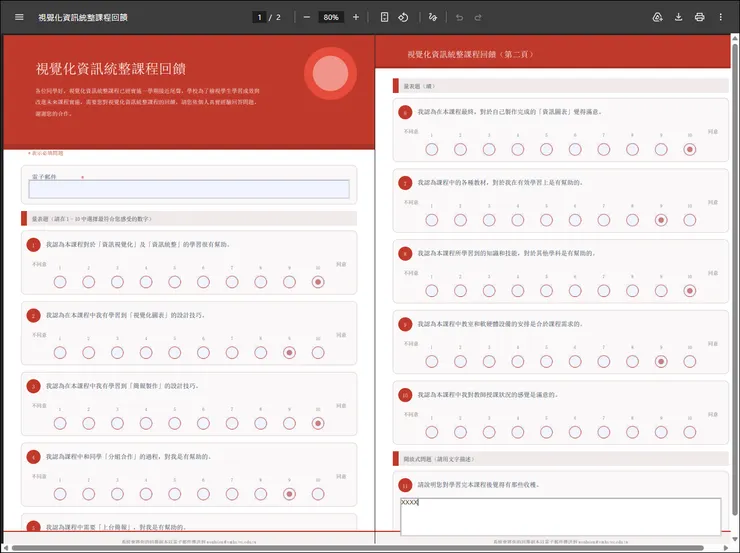Select rating 10 for question 8
This screenshot has height=553, width=740.
click(690, 291)
